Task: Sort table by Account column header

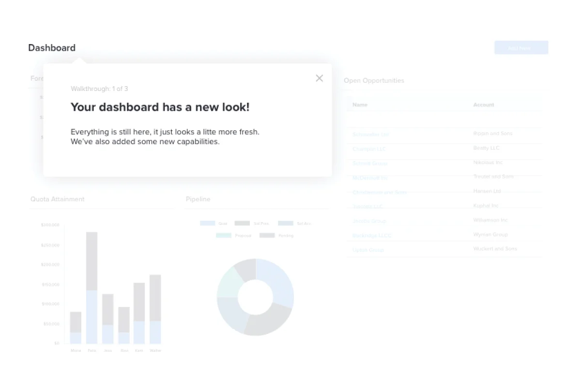Action: click(x=483, y=105)
